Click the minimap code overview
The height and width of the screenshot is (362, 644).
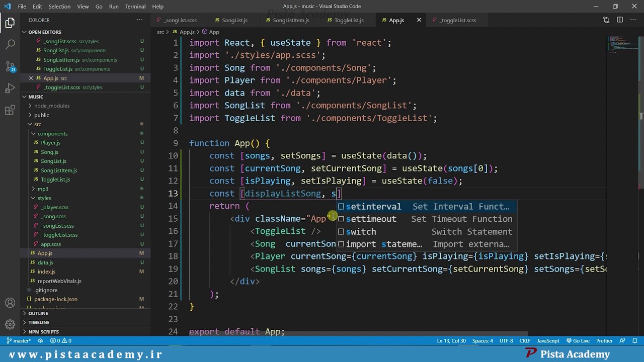[x=622, y=44]
